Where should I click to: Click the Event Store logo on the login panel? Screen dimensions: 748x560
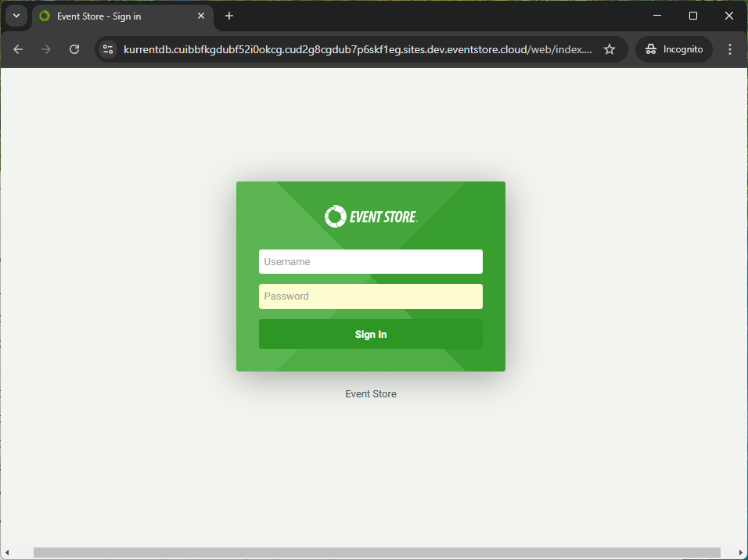(x=370, y=216)
